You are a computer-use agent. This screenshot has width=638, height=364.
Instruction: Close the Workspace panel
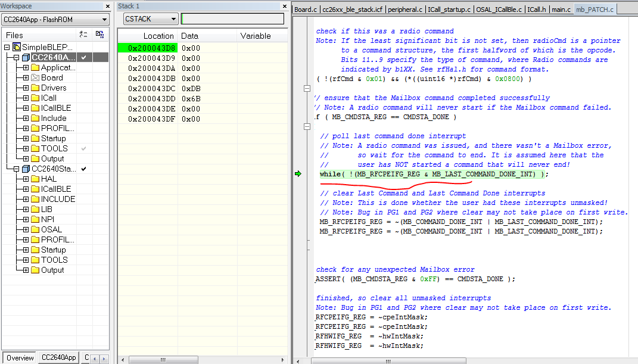tap(107, 6)
